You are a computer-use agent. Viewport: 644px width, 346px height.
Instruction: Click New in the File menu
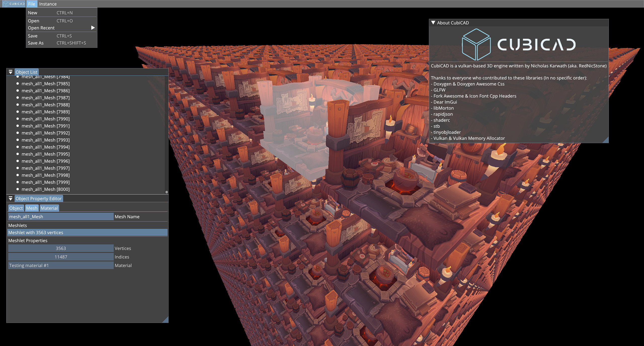click(x=32, y=13)
